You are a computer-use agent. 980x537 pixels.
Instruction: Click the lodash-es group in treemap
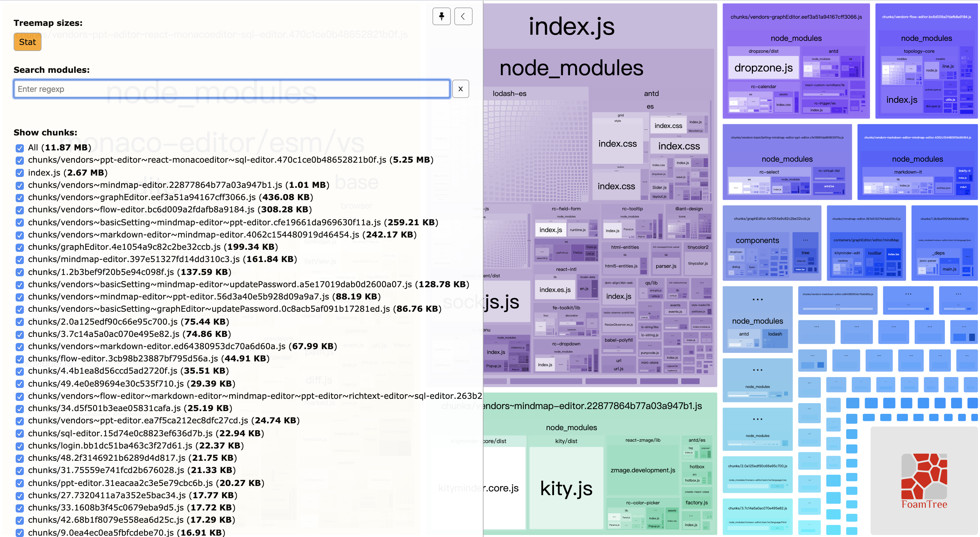(509, 94)
